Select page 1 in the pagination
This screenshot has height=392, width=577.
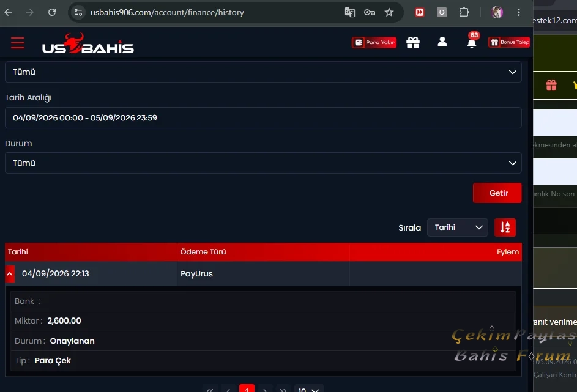coord(247,388)
